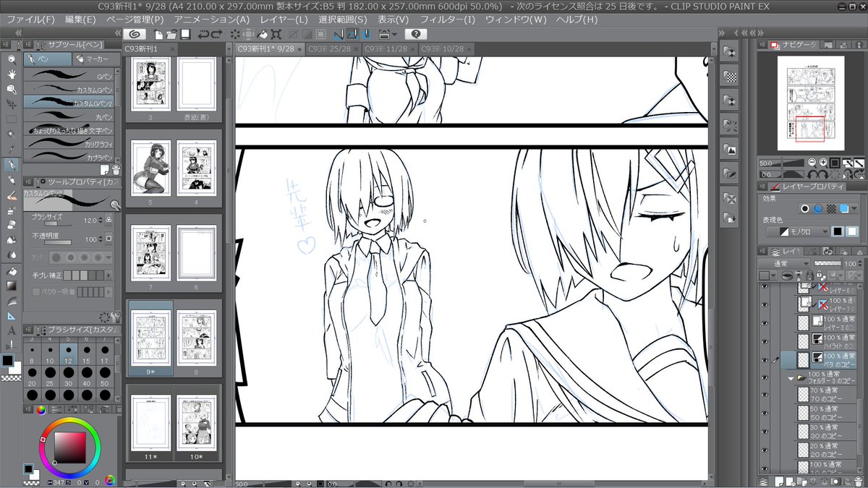Select the rectangular Selection tool
The image size is (868, 488).
(x=12, y=119)
